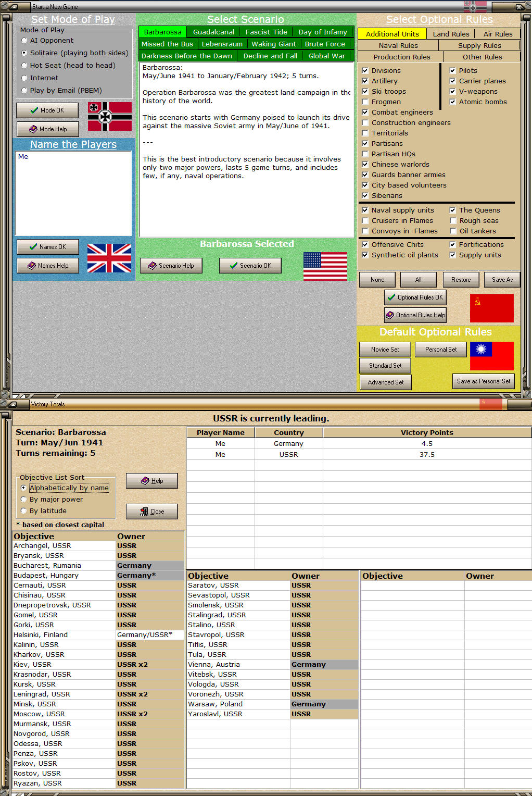Select the Guadalcanal scenario tab

click(213, 32)
